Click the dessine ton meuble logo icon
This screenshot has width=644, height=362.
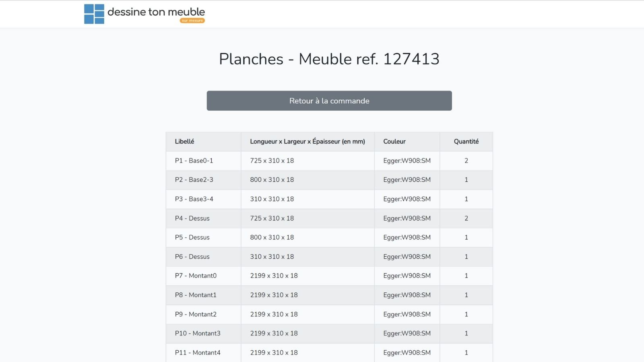(94, 14)
